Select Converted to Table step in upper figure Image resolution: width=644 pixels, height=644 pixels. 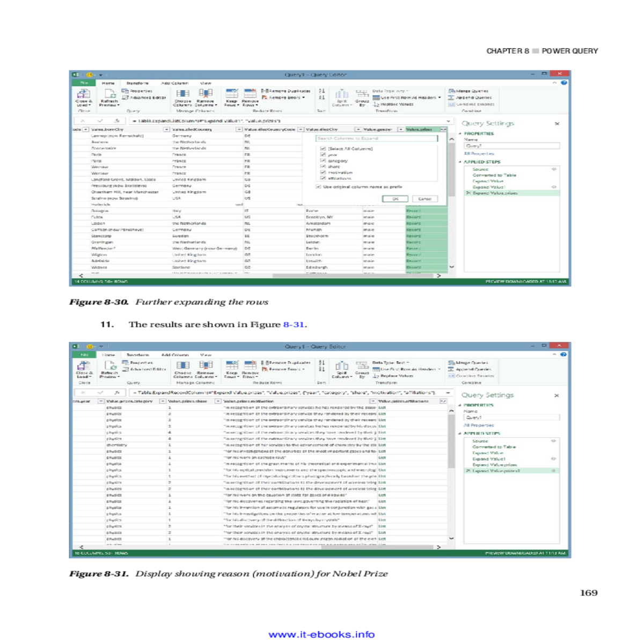click(494, 175)
